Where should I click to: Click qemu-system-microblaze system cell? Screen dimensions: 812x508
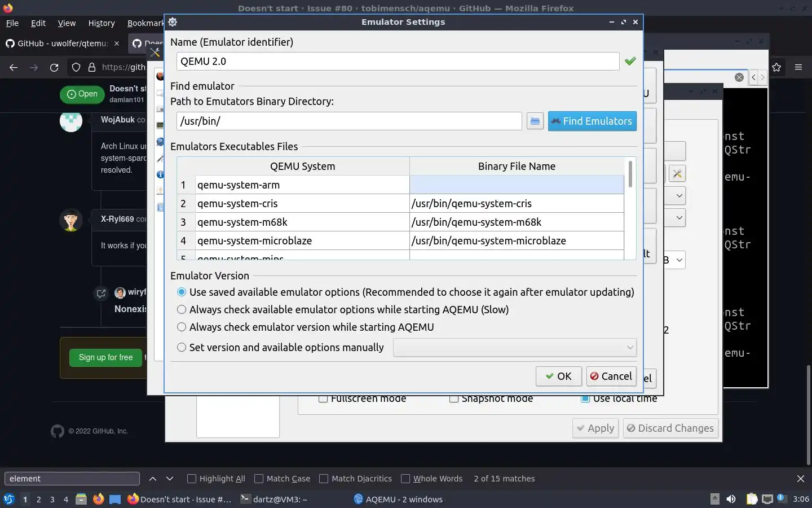pos(302,240)
